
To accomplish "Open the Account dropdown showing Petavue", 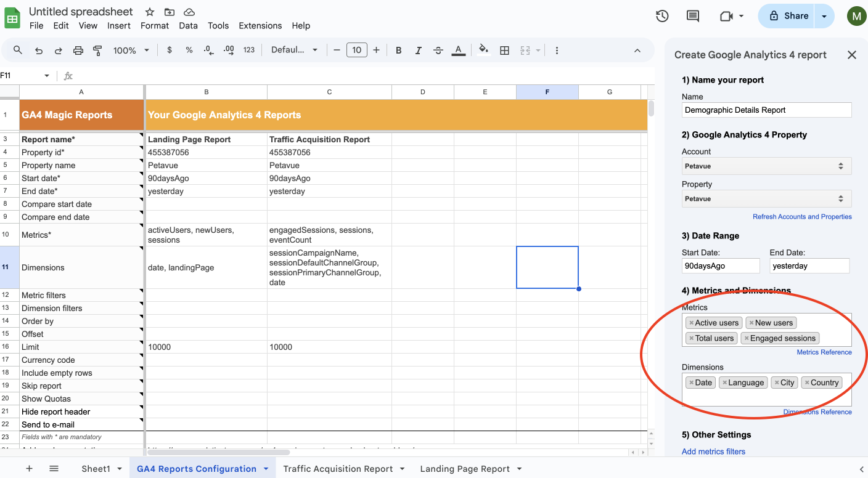I will 766,166.
